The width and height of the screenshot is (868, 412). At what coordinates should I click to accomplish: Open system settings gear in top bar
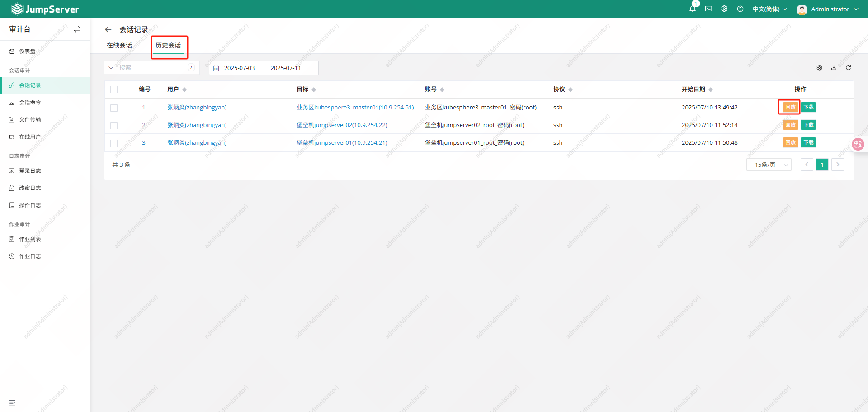[x=724, y=9]
